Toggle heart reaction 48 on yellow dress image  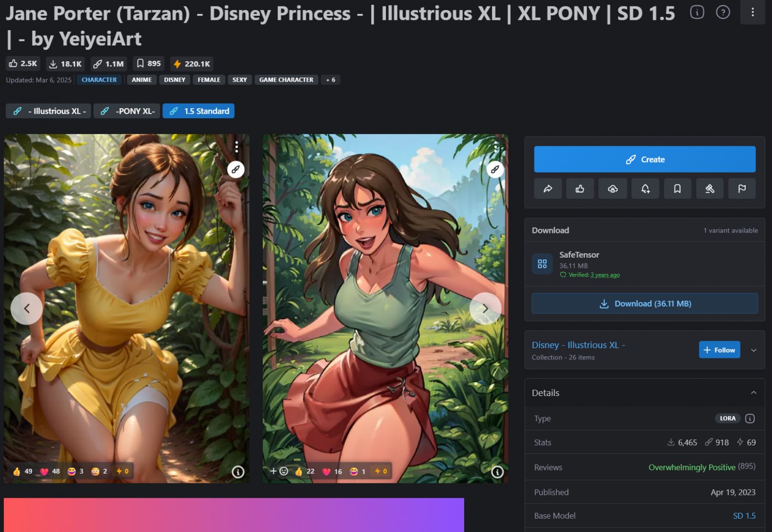[50, 471]
